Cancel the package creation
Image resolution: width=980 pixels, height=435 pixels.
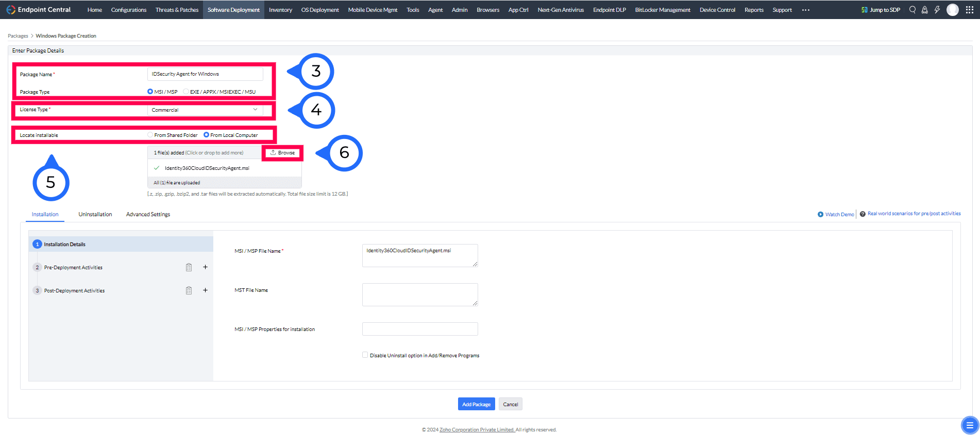pyautogui.click(x=511, y=404)
